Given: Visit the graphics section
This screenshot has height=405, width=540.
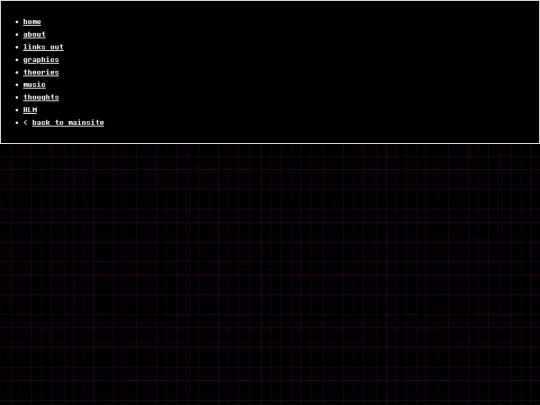Looking at the screenshot, I should pos(41,60).
